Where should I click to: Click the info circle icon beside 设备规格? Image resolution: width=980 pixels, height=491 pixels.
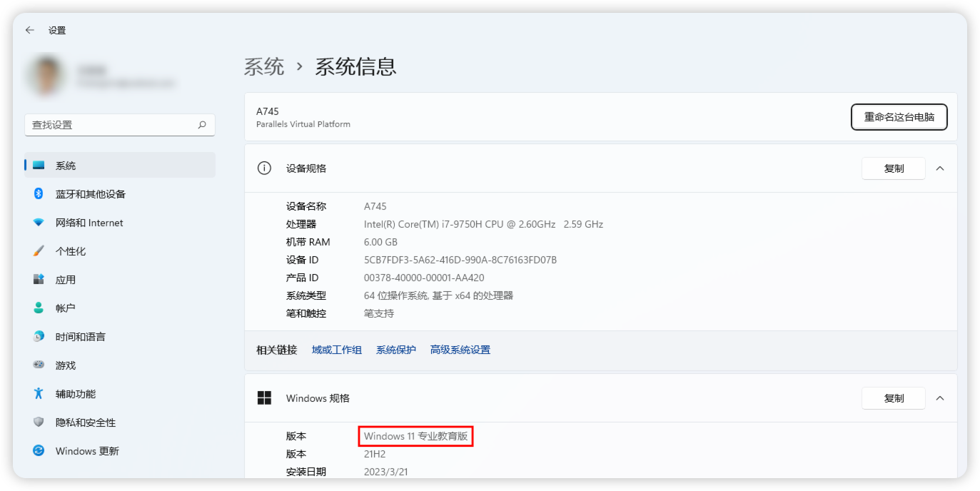point(264,168)
